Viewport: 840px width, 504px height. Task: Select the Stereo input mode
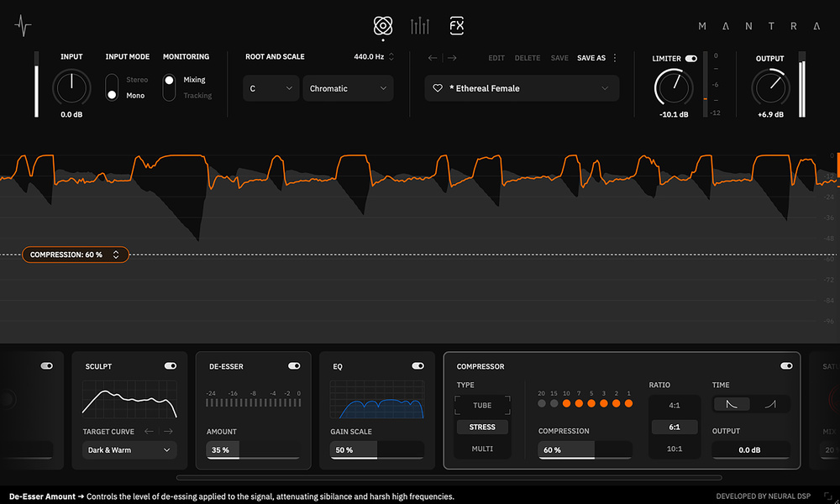coord(136,80)
